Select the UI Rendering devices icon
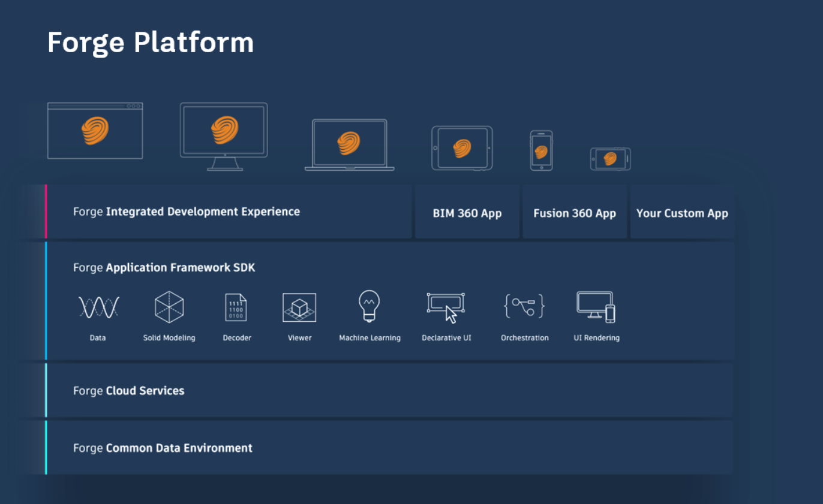 [x=596, y=307]
